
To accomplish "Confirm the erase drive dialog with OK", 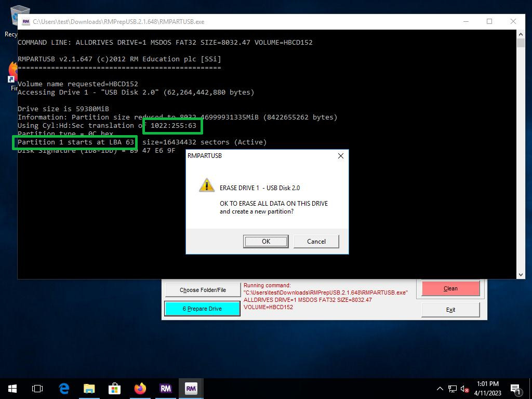I will pos(265,241).
